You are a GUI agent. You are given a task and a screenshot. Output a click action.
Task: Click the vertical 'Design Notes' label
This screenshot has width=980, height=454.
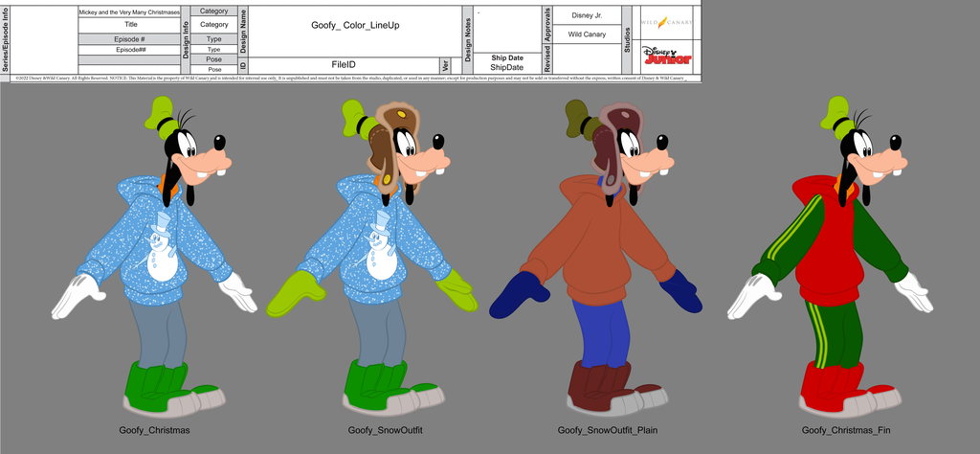tap(467, 40)
